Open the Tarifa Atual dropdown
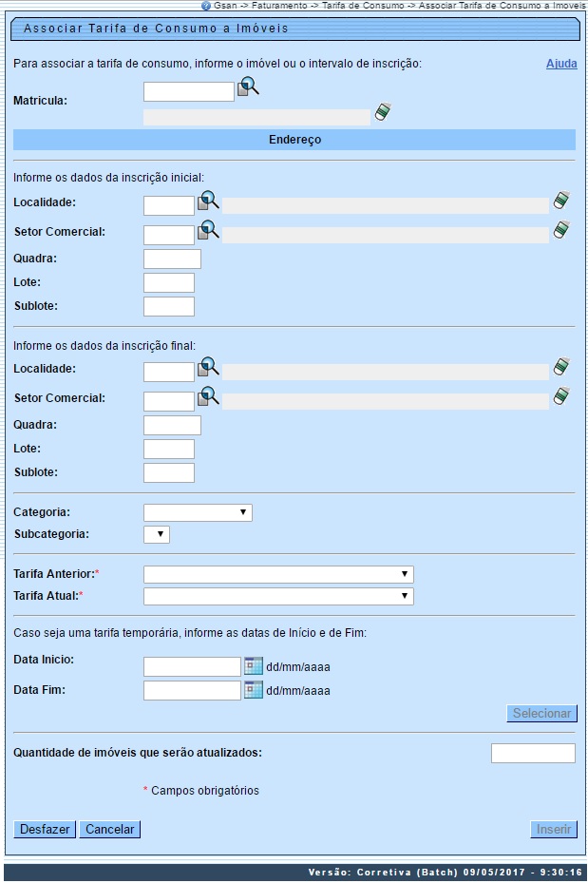 278,596
